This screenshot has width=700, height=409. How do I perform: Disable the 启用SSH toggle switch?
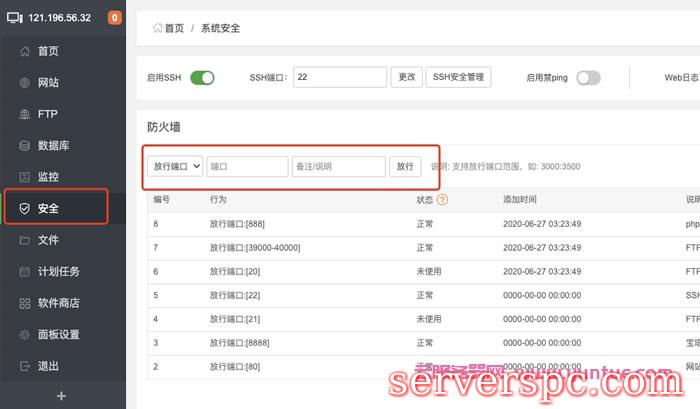click(x=202, y=77)
